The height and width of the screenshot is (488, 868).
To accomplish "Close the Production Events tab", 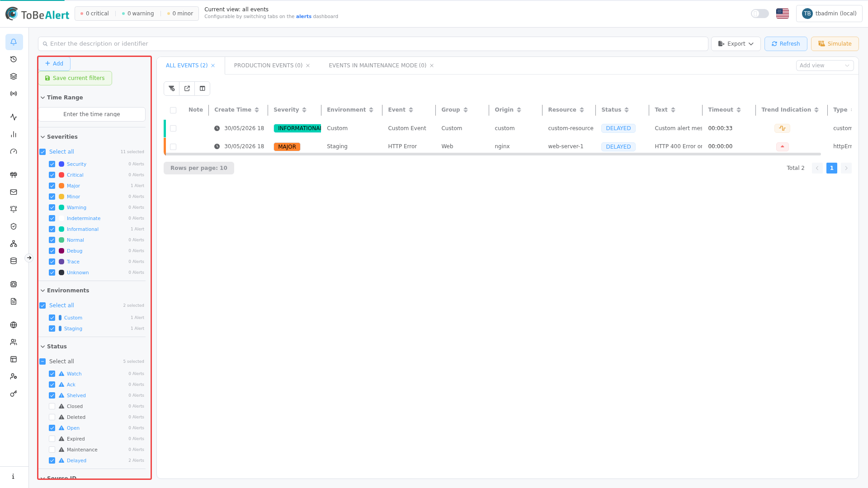I will pyautogui.click(x=308, y=66).
